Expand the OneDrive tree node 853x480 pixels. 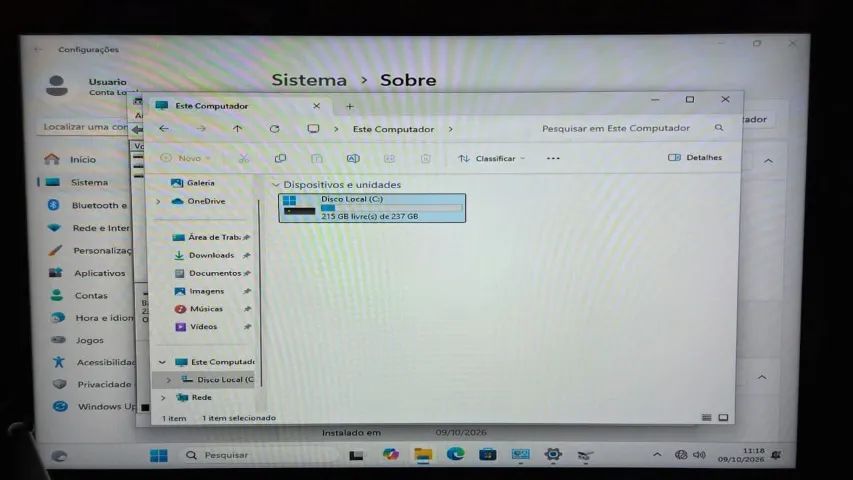click(158, 201)
